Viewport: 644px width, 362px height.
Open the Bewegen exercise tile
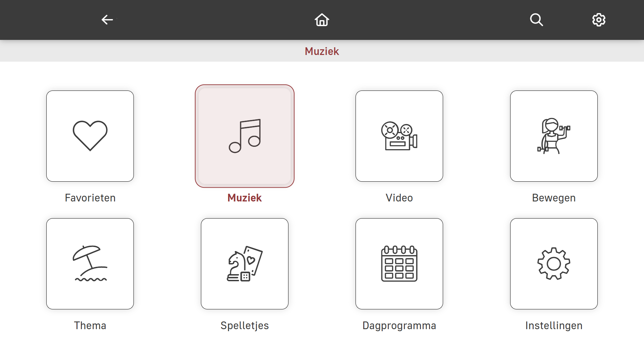pos(554,136)
